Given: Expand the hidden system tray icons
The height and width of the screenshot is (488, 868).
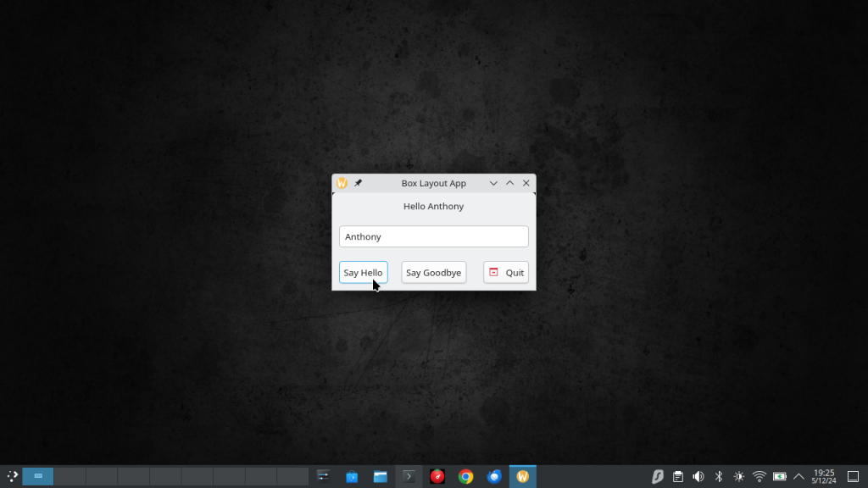Looking at the screenshot, I should point(798,476).
